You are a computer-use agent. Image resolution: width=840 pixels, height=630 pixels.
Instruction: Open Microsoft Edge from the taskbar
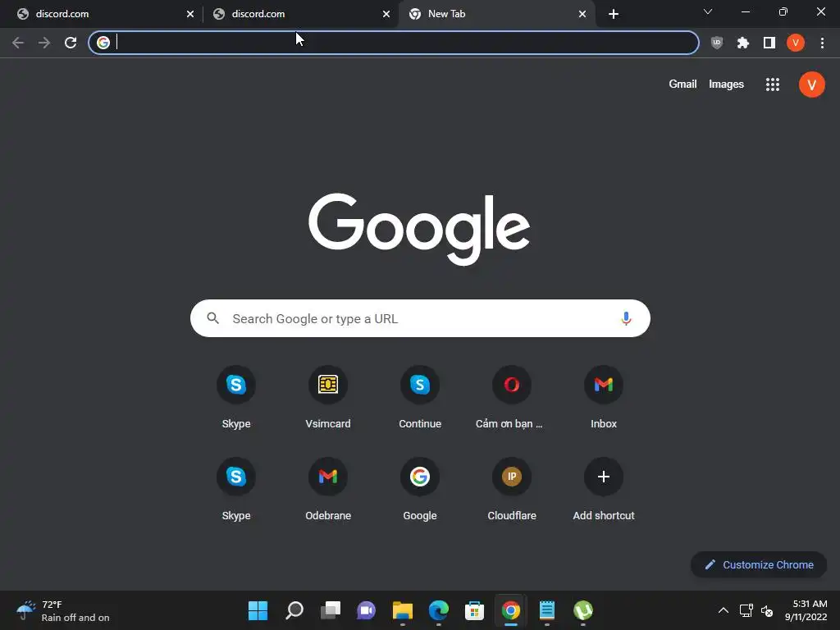pos(438,610)
